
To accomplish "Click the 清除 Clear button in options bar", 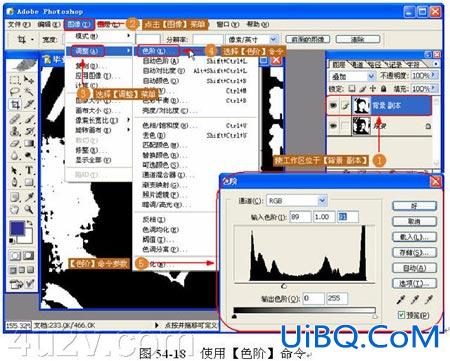I will (x=358, y=39).
